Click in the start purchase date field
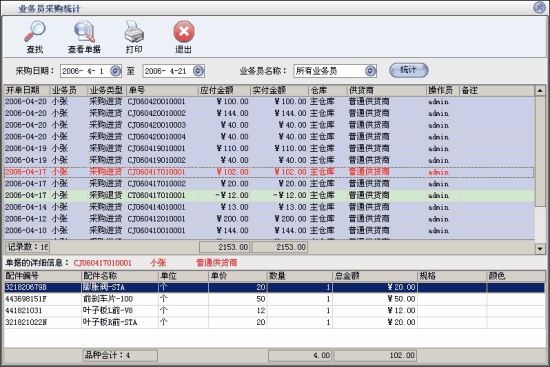The width and height of the screenshot is (550, 367). point(85,71)
